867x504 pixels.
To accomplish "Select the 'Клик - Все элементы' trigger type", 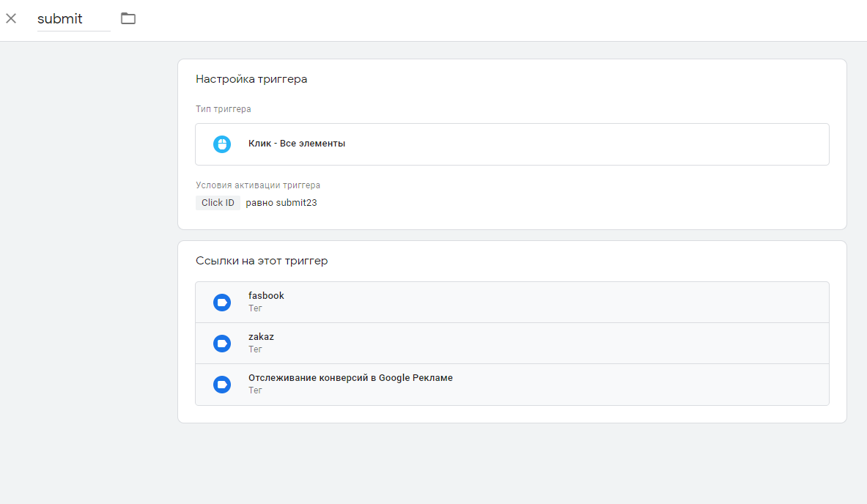I will point(512,144).
